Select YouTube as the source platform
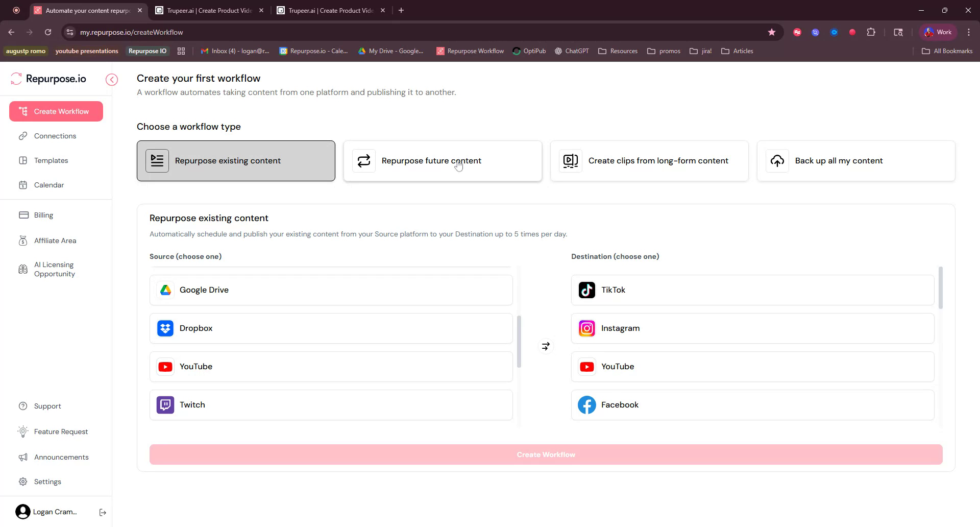Viewport: 980px width, 527px height. pyautogui.click(x=331, y=366)
